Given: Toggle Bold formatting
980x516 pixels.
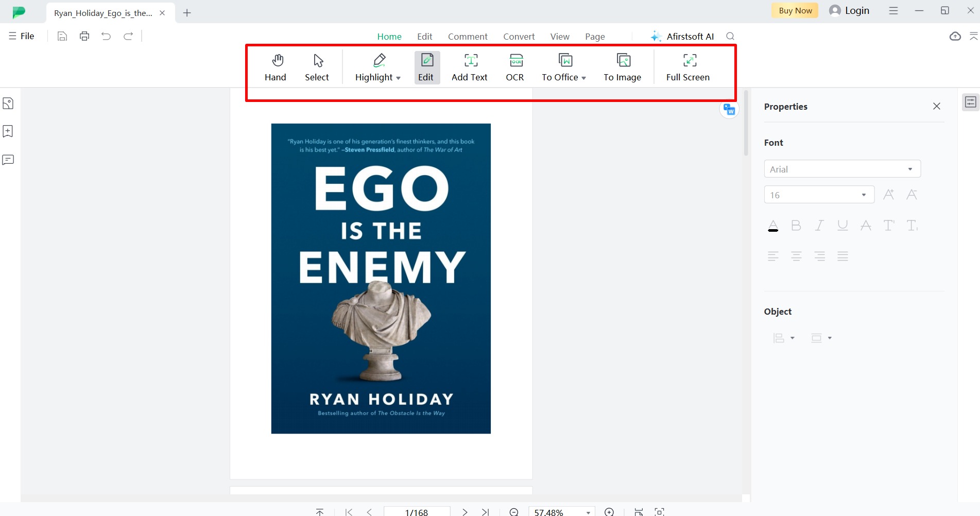Looking at the screenshot, I should click(796, 226).
